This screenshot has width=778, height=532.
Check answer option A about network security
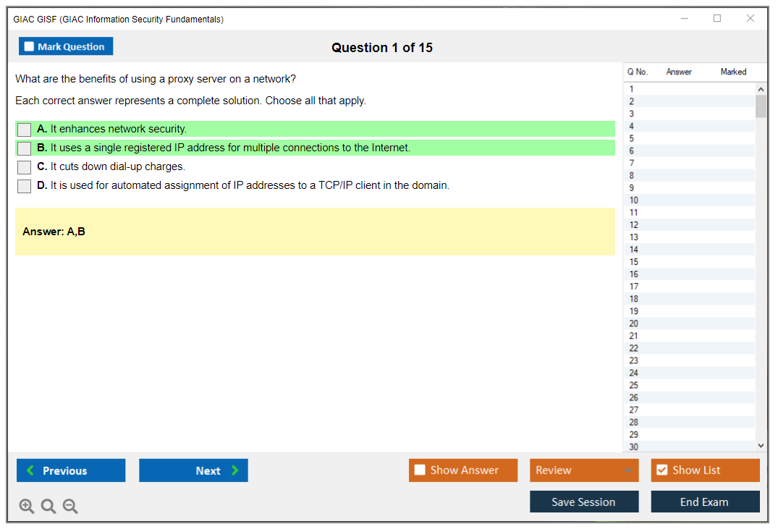[23, 130]
